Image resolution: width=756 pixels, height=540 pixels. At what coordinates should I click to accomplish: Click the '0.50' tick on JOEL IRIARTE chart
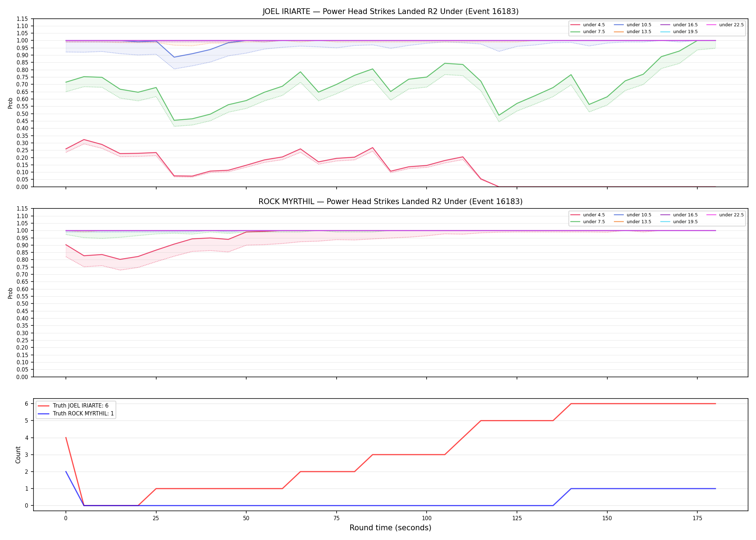pos(22,114)
